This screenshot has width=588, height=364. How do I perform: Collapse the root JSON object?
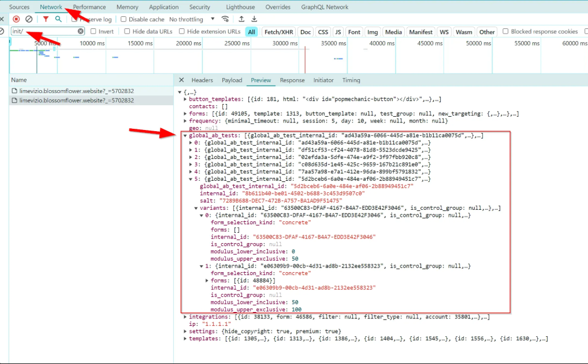pos(180,92)
